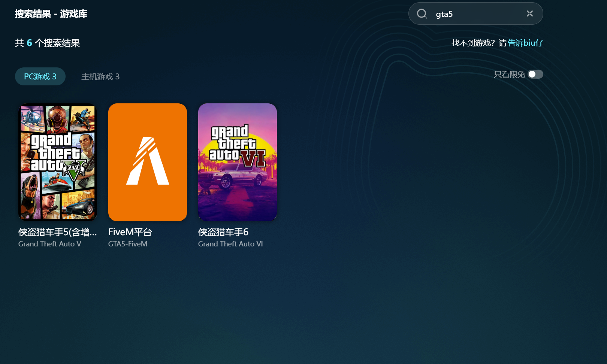Screen dimensions: 607x364
Task: Open the 告诉biu仔 link
Action: click(x=525, y=43)
